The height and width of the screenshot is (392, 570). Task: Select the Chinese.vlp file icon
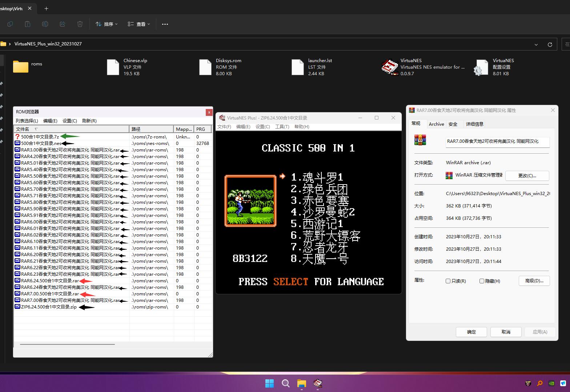[113, 67]
